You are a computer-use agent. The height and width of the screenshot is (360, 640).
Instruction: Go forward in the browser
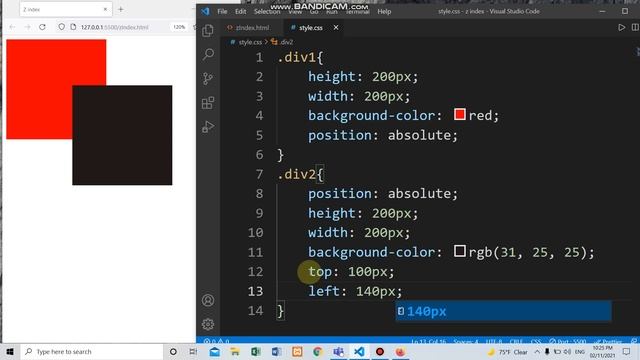(27, 27)
